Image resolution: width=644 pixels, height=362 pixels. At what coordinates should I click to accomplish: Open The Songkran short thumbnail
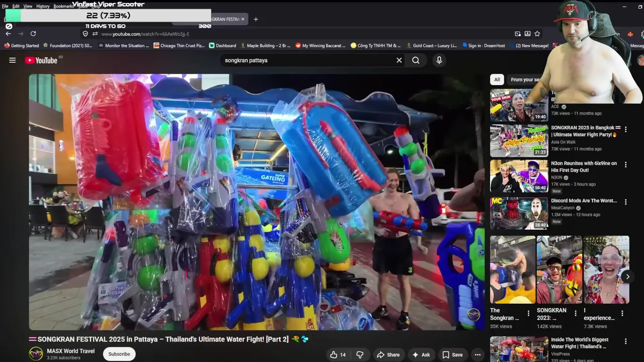coord(513,269)
